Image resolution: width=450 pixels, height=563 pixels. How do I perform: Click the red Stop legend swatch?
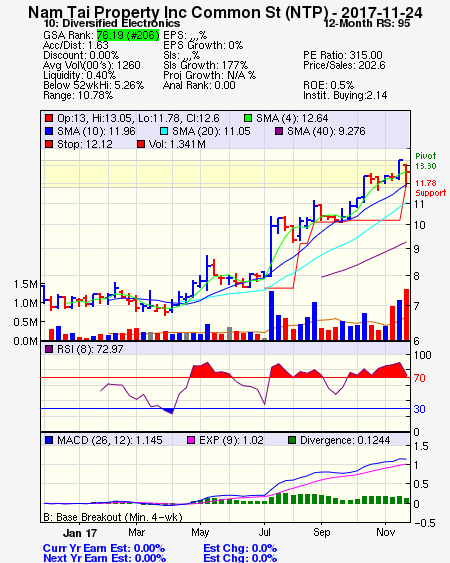(x=49, y=144)
